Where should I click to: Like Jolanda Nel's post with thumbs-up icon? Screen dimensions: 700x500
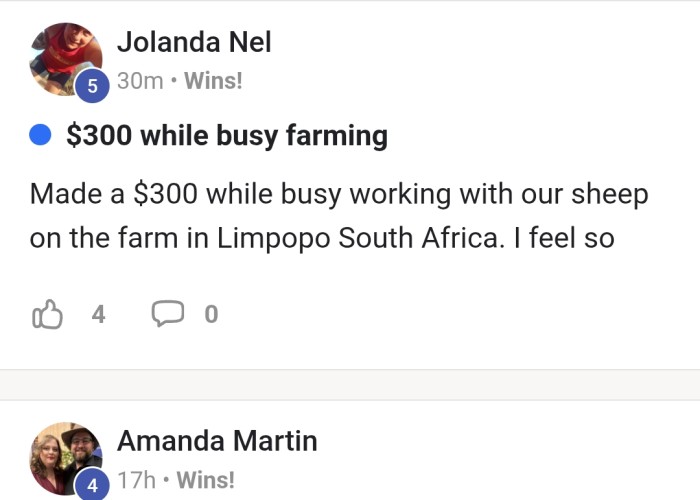(x=47, y=314)
